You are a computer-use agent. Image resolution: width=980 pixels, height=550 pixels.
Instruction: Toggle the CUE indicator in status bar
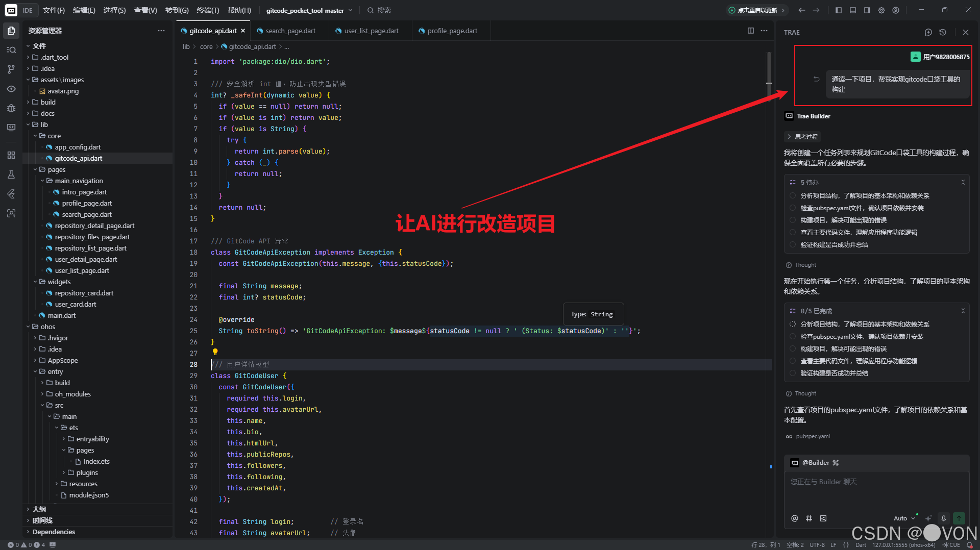(x=951, y=545)
